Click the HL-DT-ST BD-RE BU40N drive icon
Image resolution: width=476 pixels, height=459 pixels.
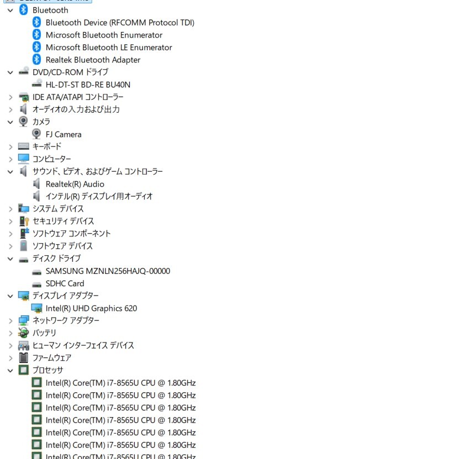click(x=37, y=83)
